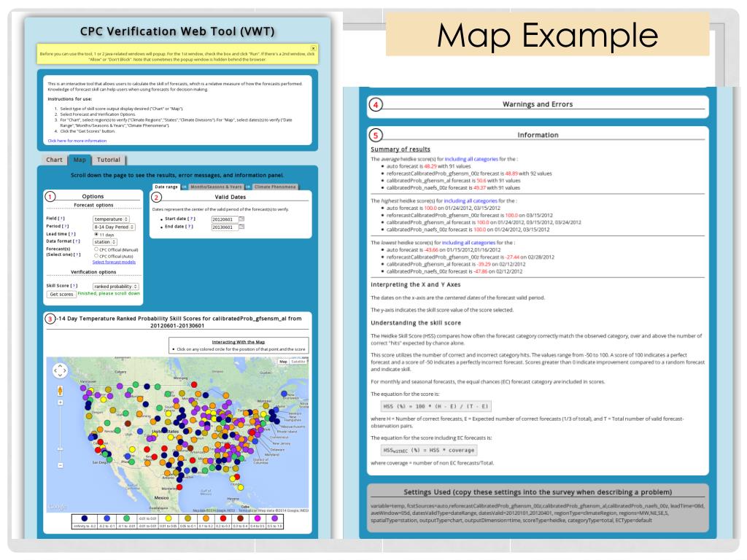Open help for the Skill Score option
Screen dimensions: 747x560
pos(74,286)
